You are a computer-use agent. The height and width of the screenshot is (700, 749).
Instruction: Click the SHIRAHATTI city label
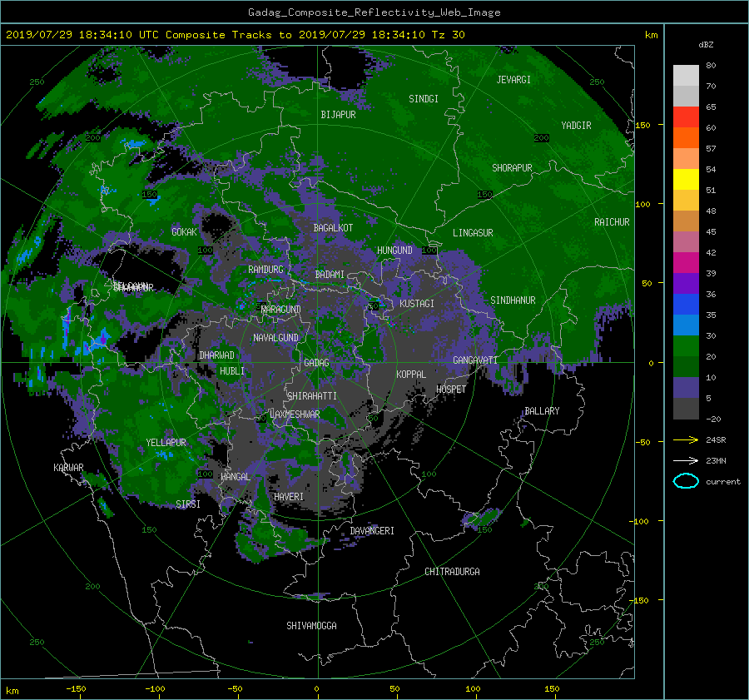tap(312, 396)
